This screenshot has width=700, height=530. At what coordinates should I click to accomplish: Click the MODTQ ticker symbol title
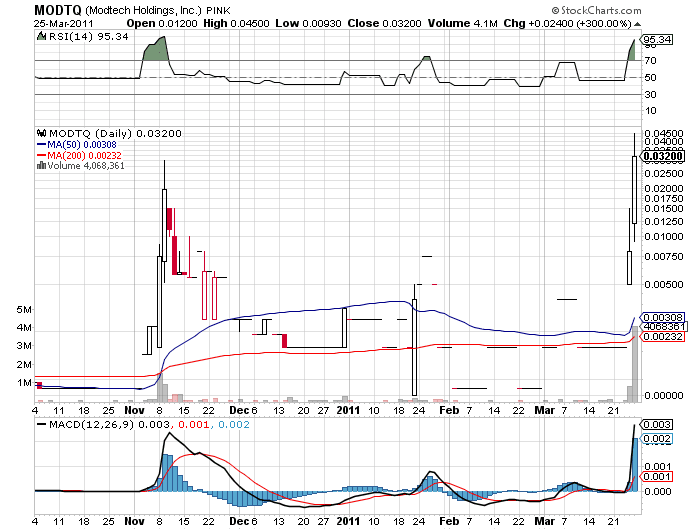click(58, 10)
